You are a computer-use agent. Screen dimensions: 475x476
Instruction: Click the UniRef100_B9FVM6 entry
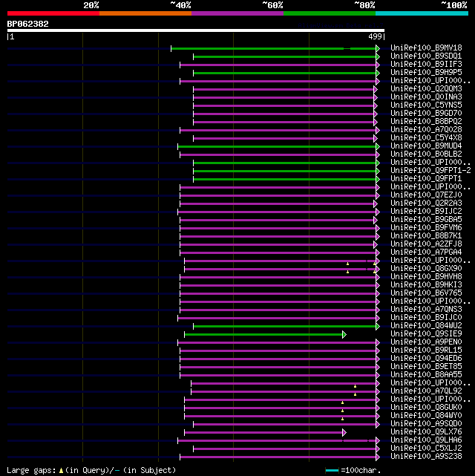pyautogui.click(x=426, y=228)
